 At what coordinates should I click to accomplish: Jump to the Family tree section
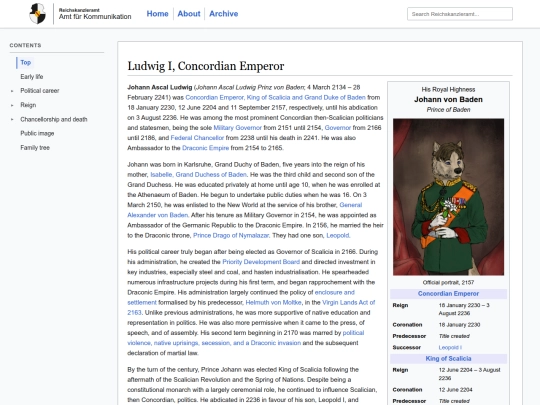click(x=35, y=147)
